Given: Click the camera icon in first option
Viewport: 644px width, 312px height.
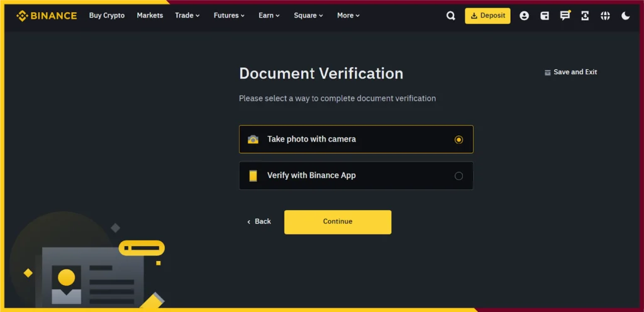Looking at the screenshot, I should tap(253, 139).
